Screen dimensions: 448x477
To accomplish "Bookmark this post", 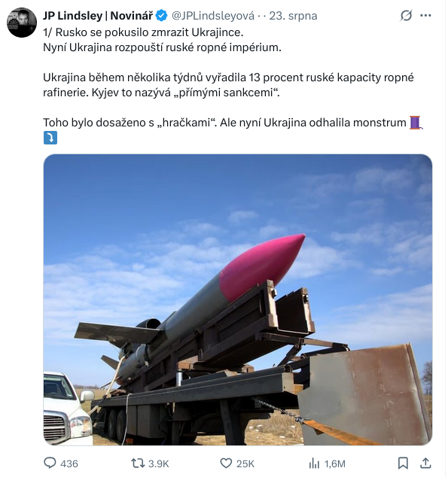I will coord(403,463).
